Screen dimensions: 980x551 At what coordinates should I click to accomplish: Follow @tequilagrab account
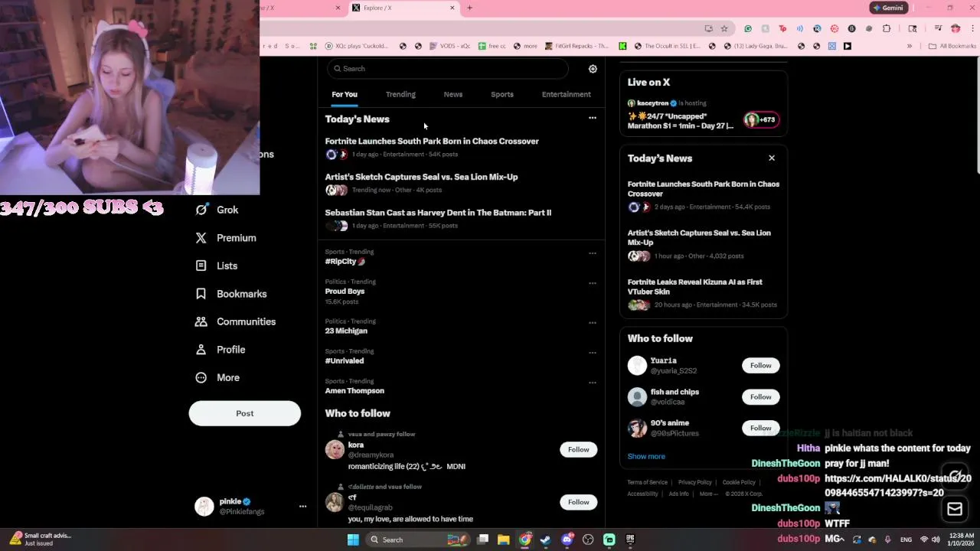579,502
